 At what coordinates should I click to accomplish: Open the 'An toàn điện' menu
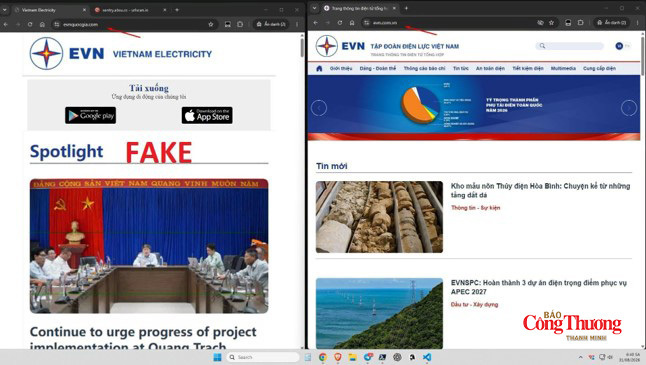click(x=490, y=68)
